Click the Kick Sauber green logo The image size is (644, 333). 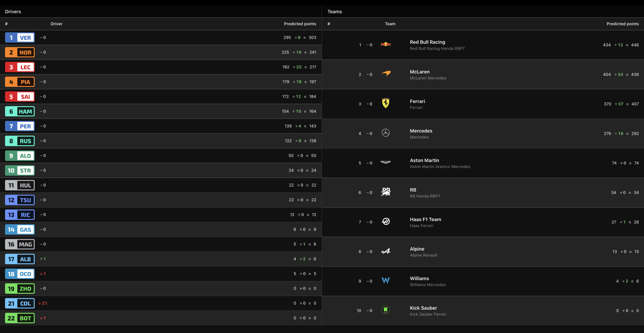(386, 310)
